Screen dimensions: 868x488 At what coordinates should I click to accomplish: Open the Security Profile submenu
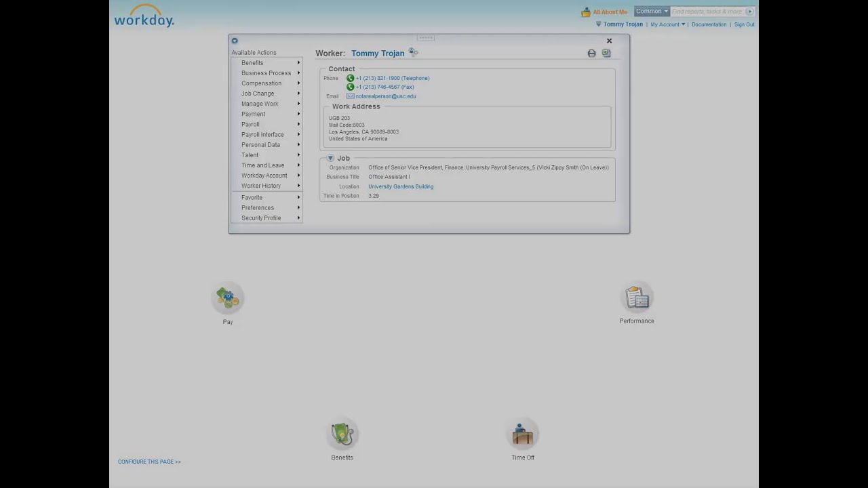pos(267,218)
